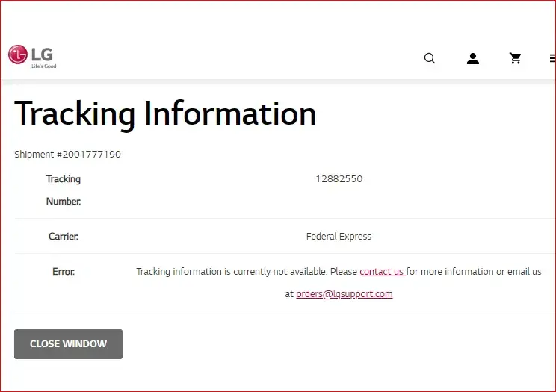556x392 pixels.
Task: Follow the "contact us" link
Action: (x=382, y=272)
